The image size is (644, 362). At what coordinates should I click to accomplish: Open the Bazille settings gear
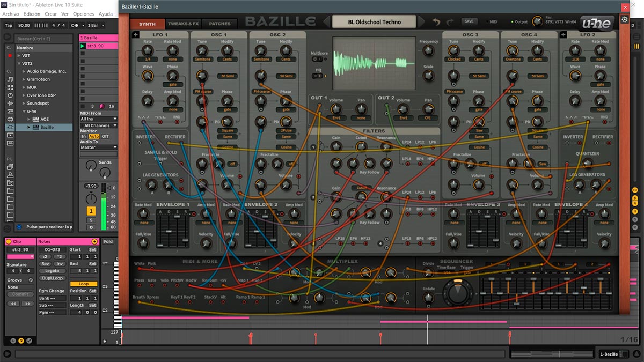[625, 19]
